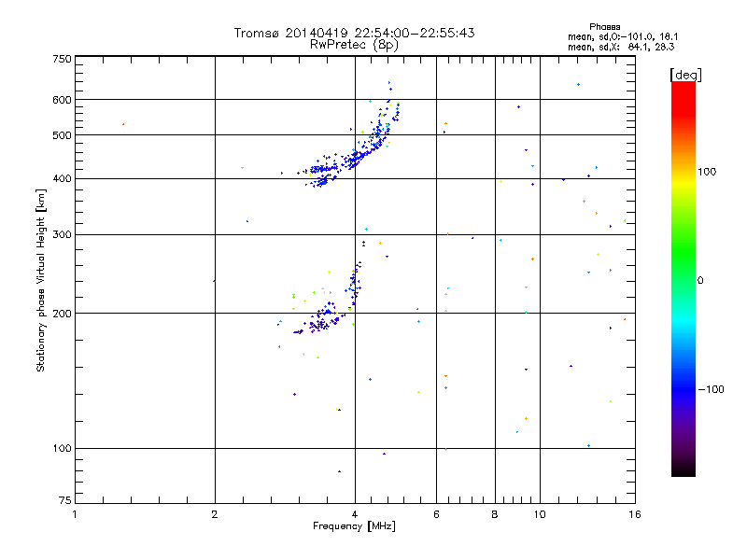
Task: Click the y-axis tick label '200'
Action: click(x=62, y=314)
